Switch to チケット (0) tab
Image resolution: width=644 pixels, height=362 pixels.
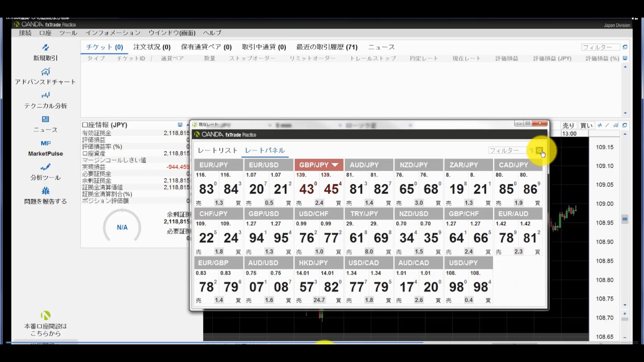(104, 47)
